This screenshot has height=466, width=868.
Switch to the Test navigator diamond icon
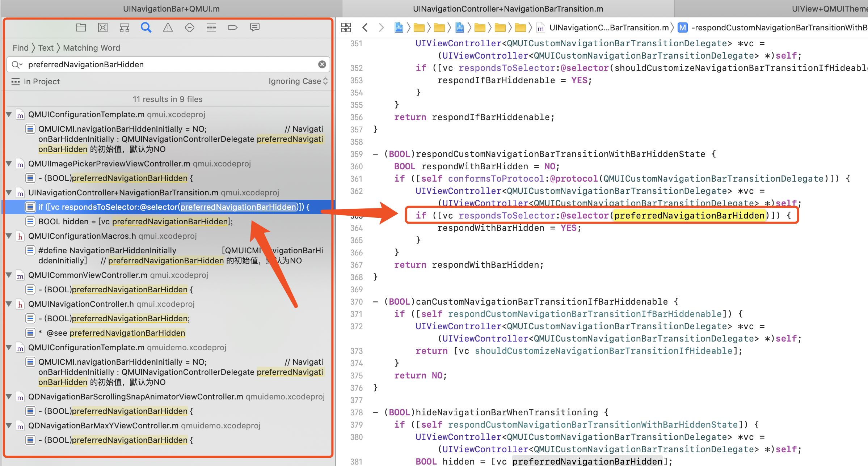[190, 27]
